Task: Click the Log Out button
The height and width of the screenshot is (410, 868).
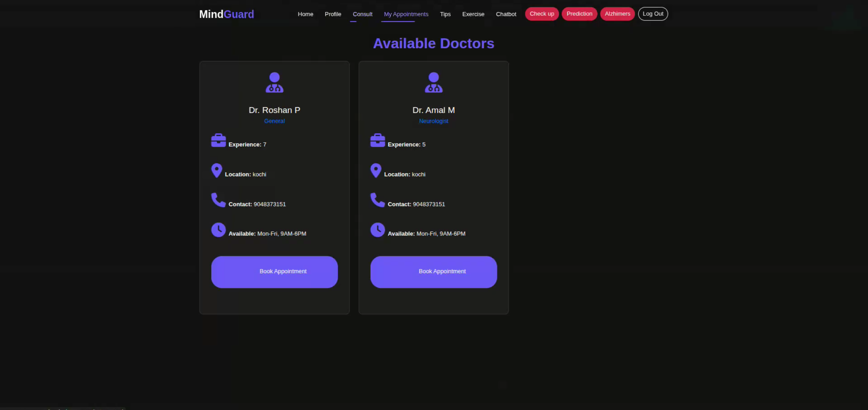Action: pyautogui.click(x=653, y=14)
